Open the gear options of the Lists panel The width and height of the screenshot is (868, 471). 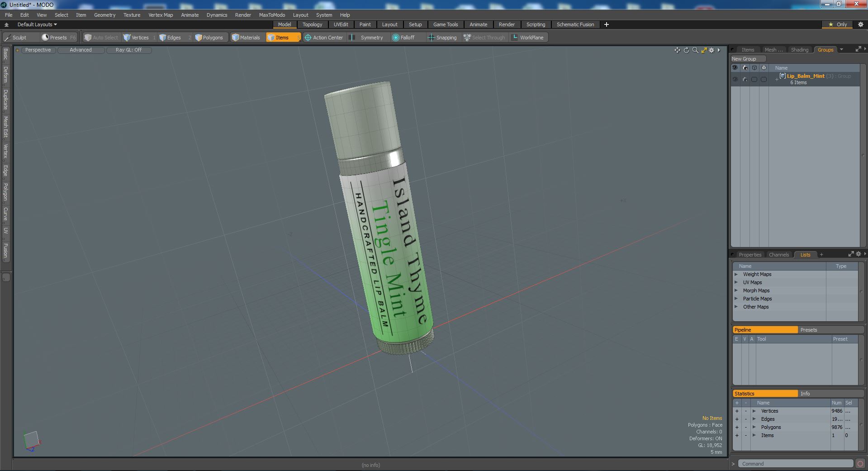coord(859,254)
